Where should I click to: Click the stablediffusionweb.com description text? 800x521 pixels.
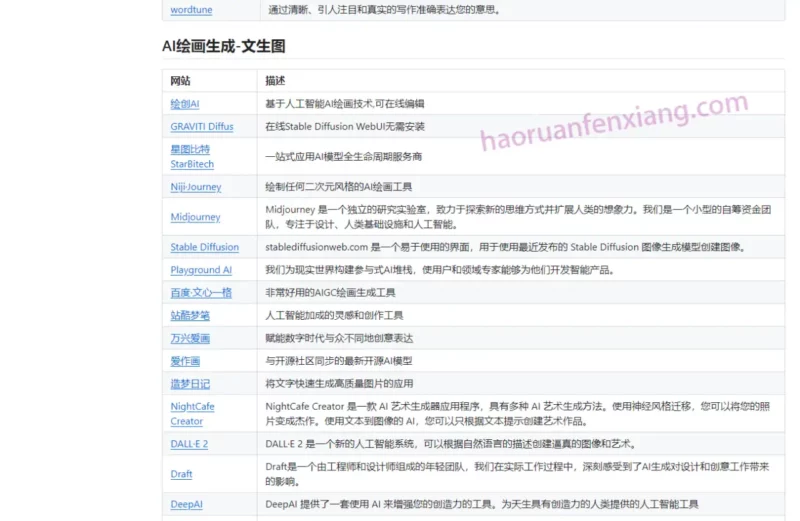tap(506, 247)
